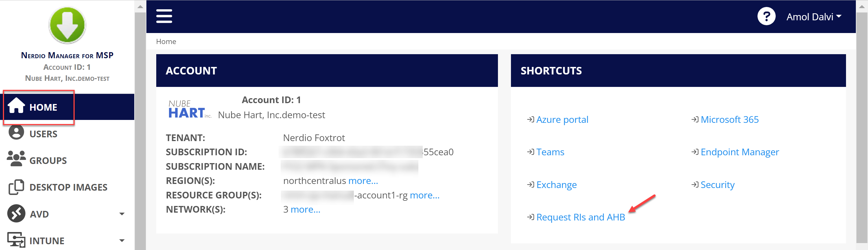Click the Nerdio green download logo
Viewport: 868px width, 250px height.
pyautogui.click(x=67, y=25)
